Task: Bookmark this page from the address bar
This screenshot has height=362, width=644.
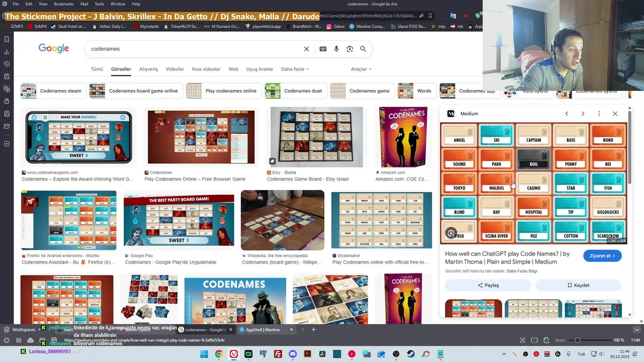Action: tap(430, 16)
